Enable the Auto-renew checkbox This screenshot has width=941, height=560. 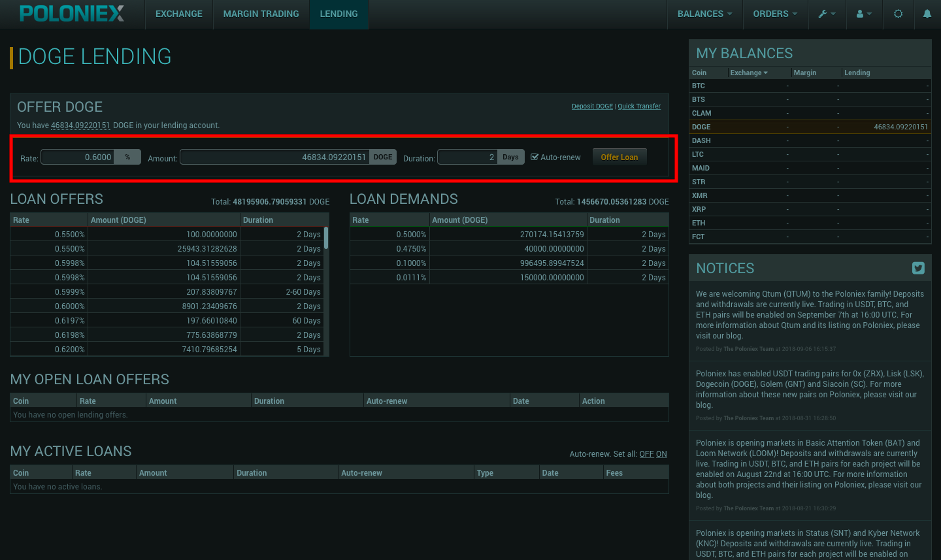(x=535, y=157)
